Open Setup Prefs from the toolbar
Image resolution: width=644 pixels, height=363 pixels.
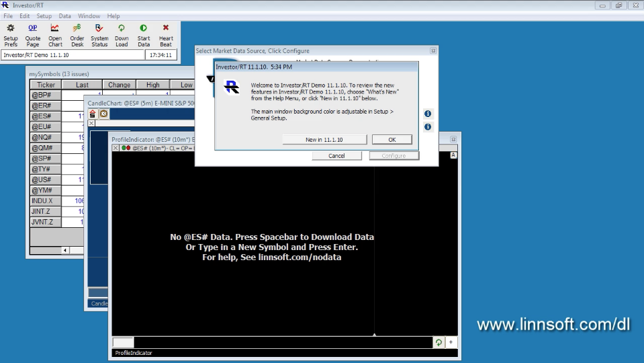click(x=11, y=36)
